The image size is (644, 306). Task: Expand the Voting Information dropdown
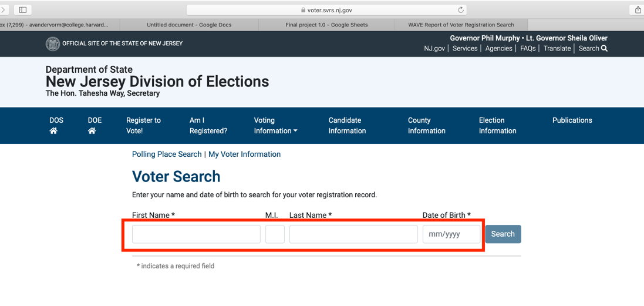click(275, 126)
